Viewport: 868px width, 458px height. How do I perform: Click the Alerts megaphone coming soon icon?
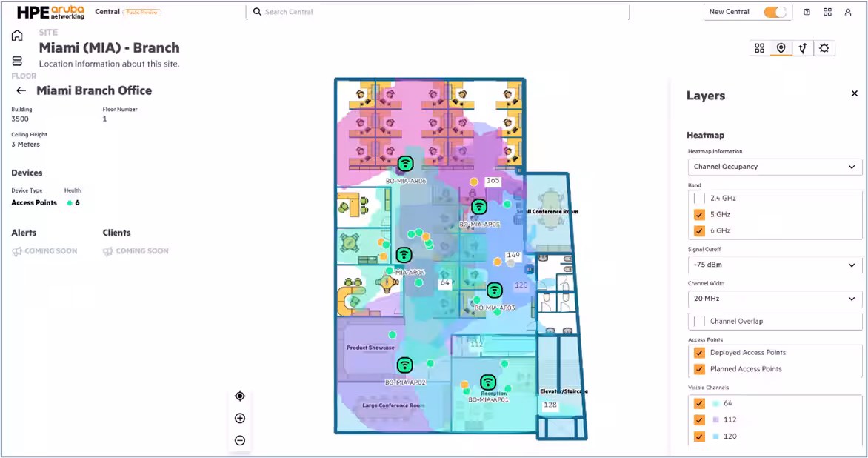(17, 251)
